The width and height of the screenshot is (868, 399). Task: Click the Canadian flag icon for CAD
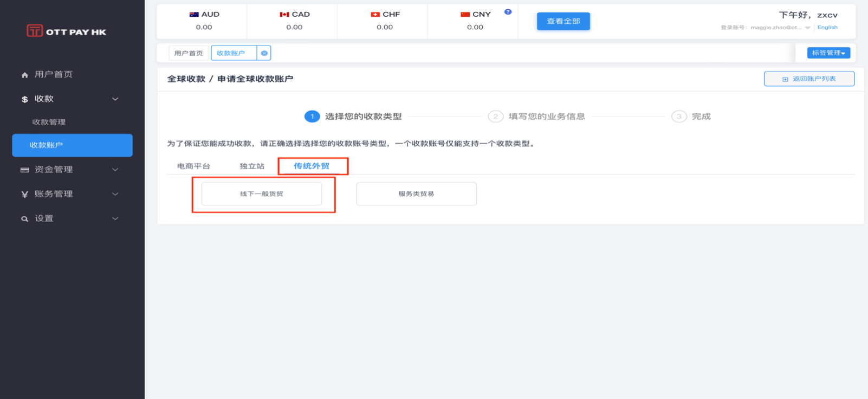pyautogui.click(x=284, y=15)
